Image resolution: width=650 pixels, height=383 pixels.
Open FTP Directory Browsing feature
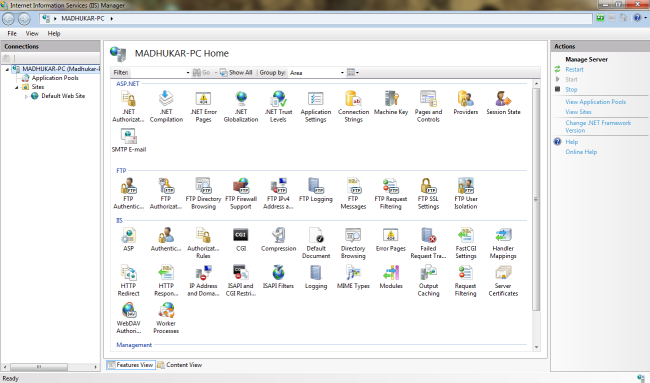tap(204, 194)
